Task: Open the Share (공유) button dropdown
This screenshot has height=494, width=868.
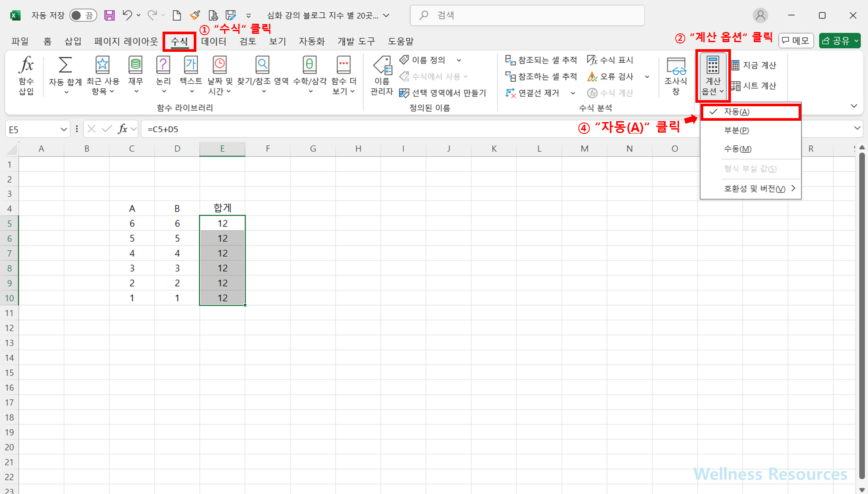Action: pyautogui.click(x=856, y=41)
